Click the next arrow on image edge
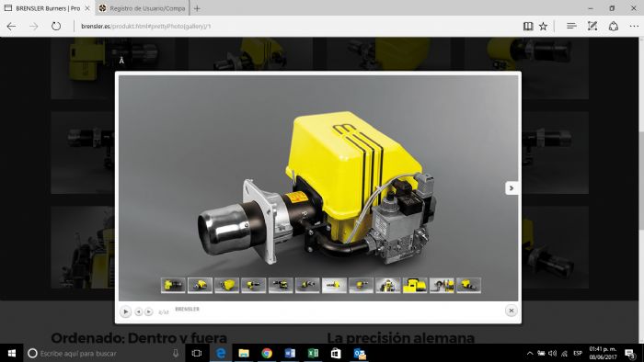Viewport: 644px width, 362px height. click(512, 188)
